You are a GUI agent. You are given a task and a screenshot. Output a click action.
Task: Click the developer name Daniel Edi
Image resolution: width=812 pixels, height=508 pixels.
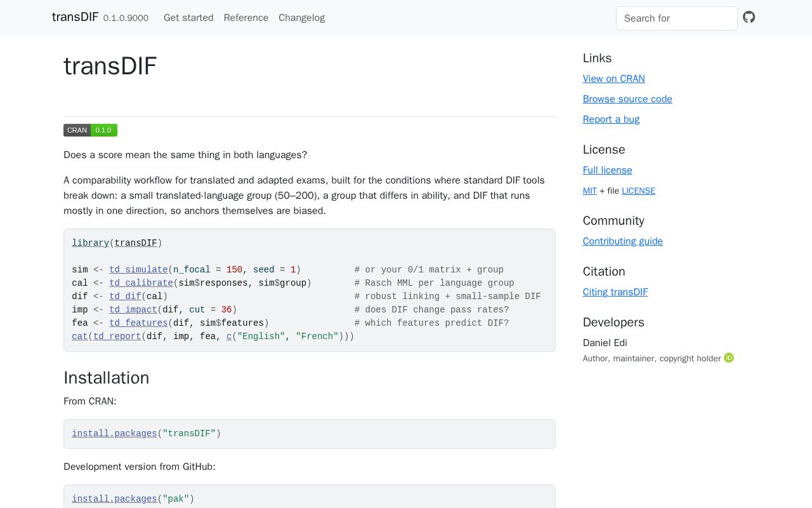[605, 343]
